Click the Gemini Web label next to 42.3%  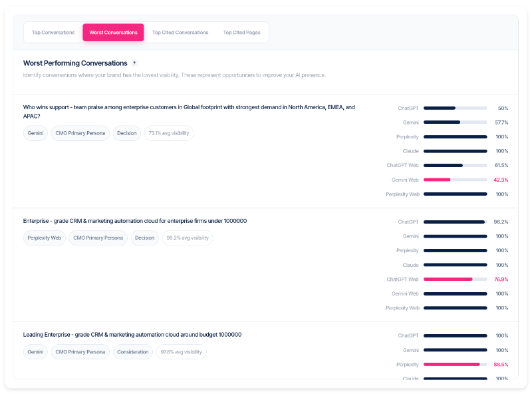[405, 180]
